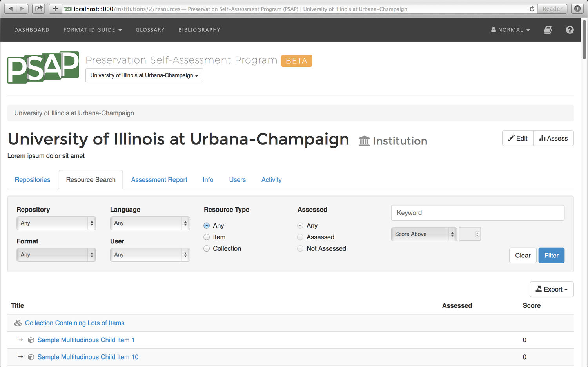Click the Filter button
Image resolution: width=588 pixels, height=367 pixels.
click(551, 255)
